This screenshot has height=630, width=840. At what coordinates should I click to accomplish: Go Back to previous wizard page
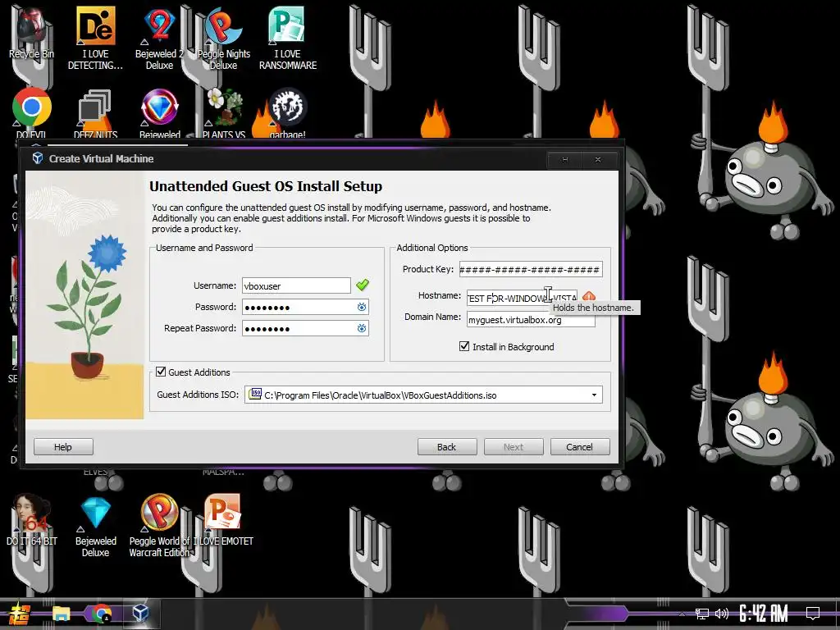pos(447,447)
